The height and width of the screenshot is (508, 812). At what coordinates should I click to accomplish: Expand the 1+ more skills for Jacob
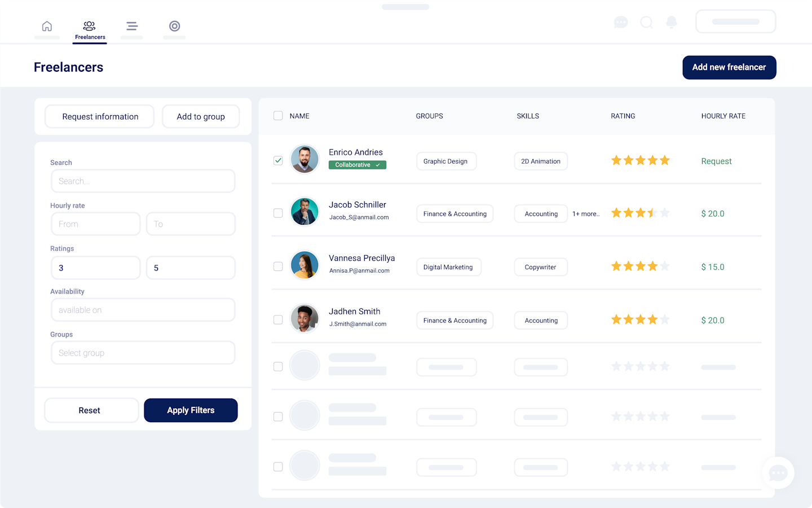[585, 214]
